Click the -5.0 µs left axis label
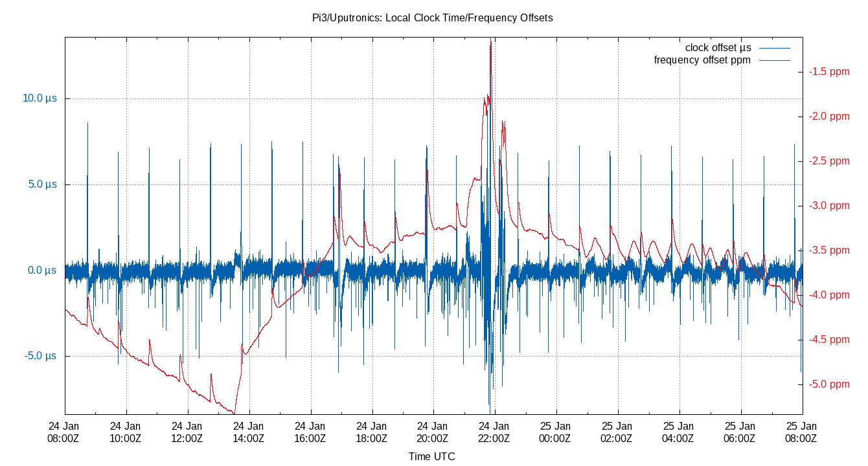 41,356
